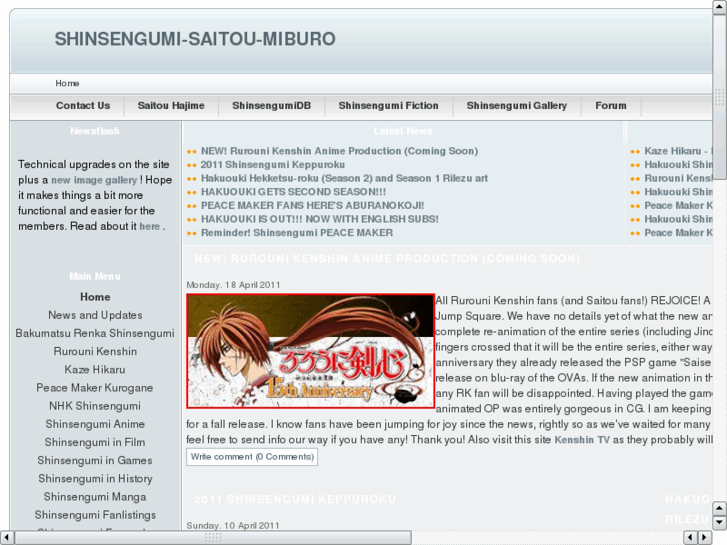Open PEACE MAKER FANS ABURANOKOJI link
Screen dimensions: 727x545
pos(312,205)
